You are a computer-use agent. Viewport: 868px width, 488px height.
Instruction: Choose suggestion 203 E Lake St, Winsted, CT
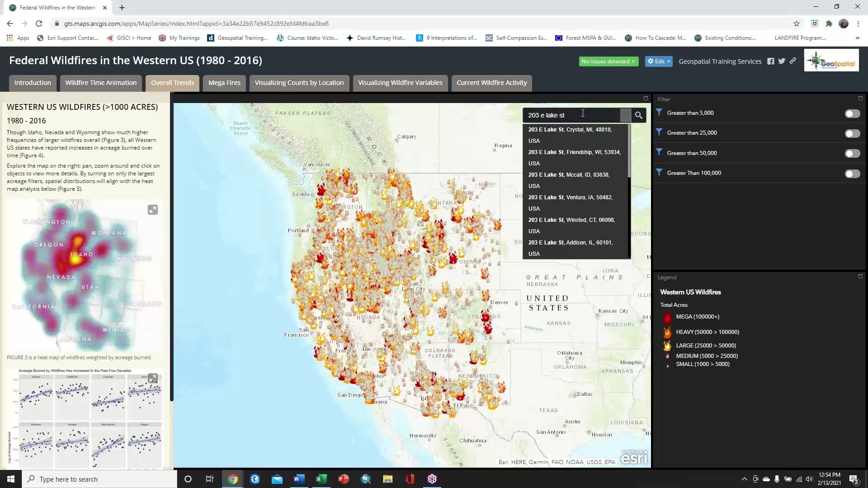click(575, 225)
